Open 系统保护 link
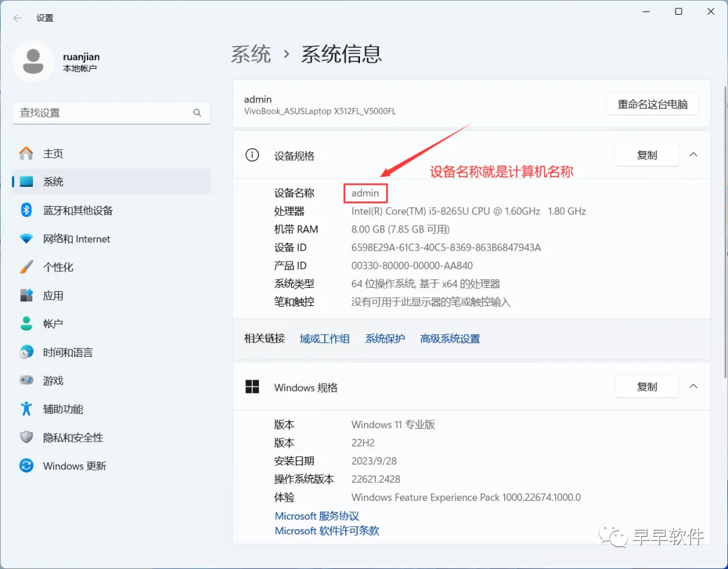 point(385,338)
